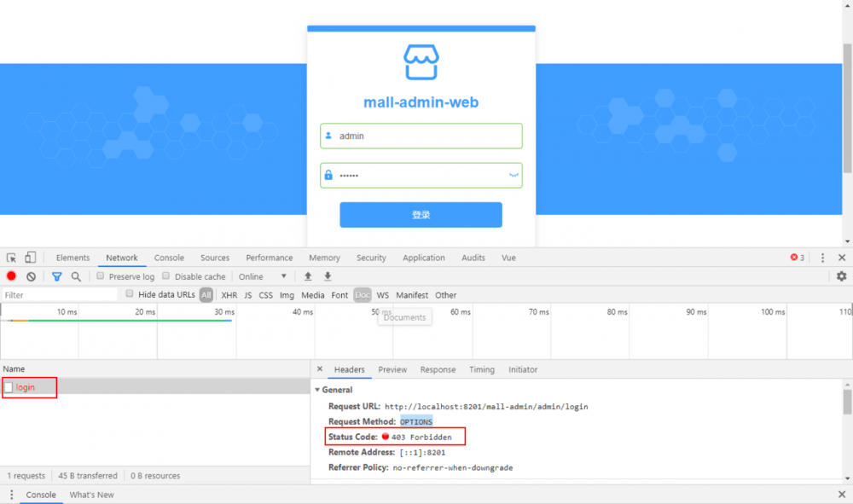
Task: Open the network settings gear icon
Action: pos(842,276)
